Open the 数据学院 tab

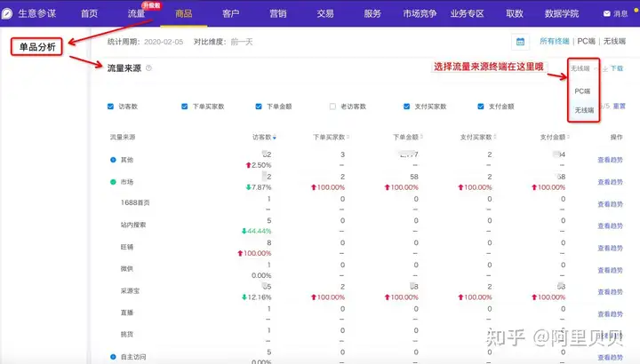[562, 14]
